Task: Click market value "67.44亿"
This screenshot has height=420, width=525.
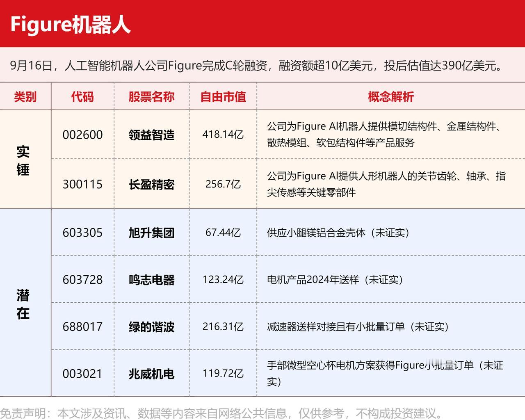Action: click(x=223, y=233)
